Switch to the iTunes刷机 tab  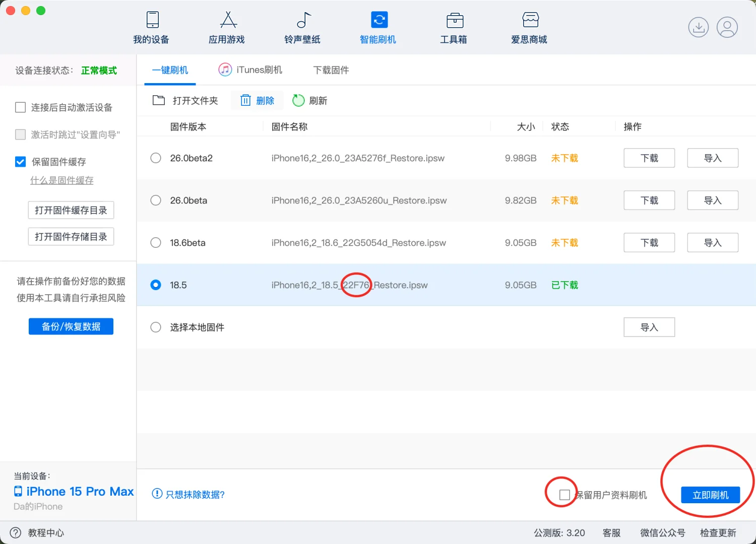point(250,70)
